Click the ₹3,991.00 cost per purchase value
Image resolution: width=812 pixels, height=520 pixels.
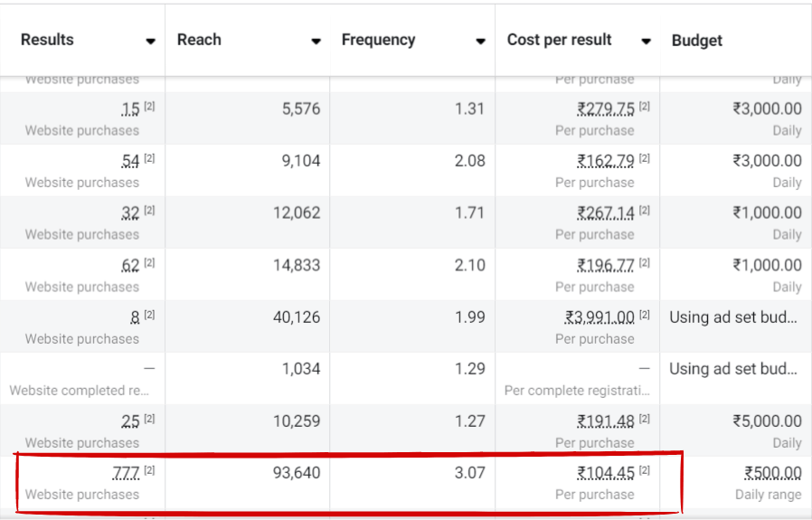click(600, 317)
